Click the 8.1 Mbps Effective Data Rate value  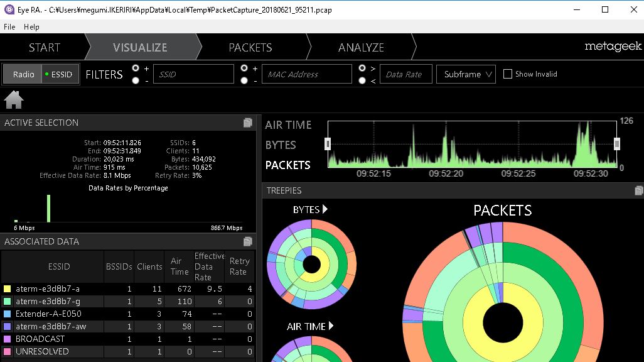point(117,175)
